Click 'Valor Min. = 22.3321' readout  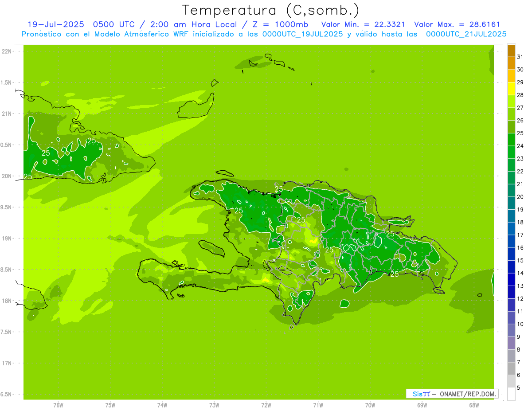tap(363, 24)
